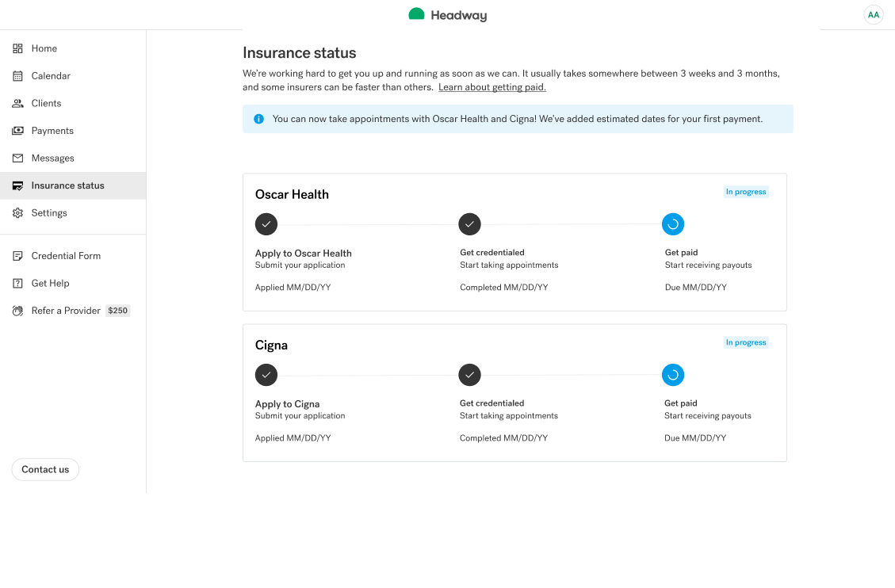Click the Payments cash icon

(17, 131)
